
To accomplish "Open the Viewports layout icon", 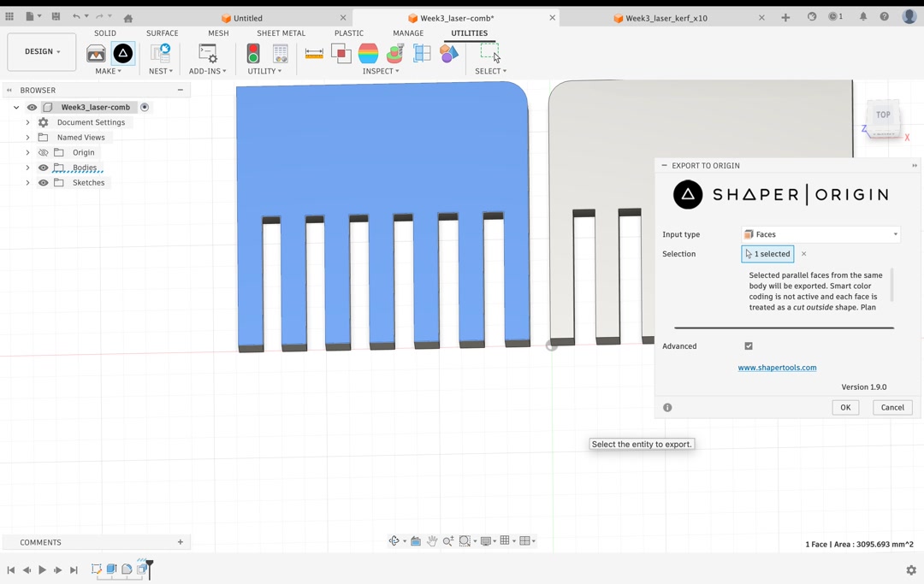I will point(524,540).
